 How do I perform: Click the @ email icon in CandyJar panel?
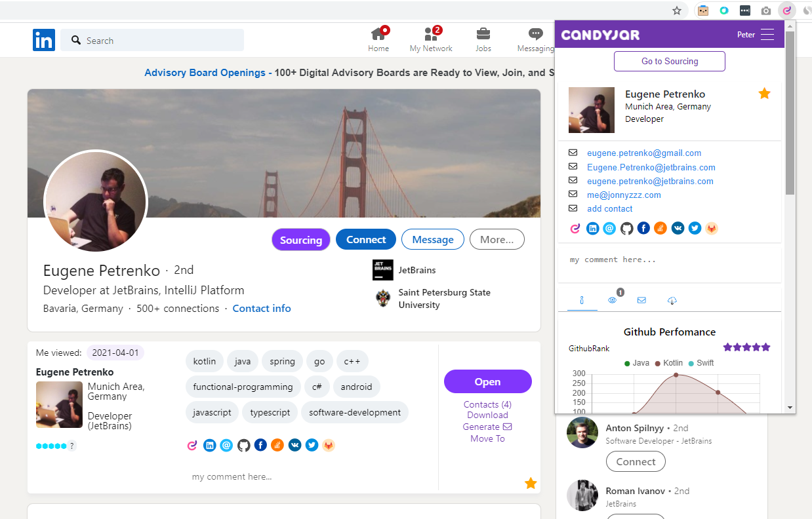(x=610, y=228)
